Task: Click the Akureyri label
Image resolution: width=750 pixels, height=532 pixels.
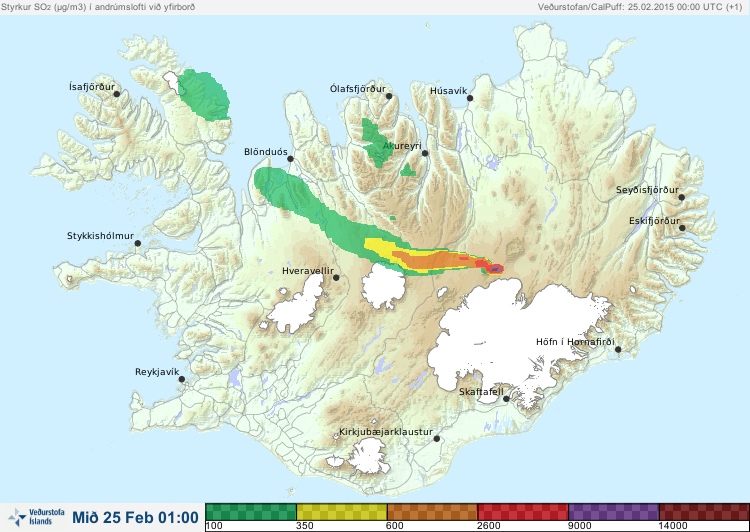Action: 402,146
